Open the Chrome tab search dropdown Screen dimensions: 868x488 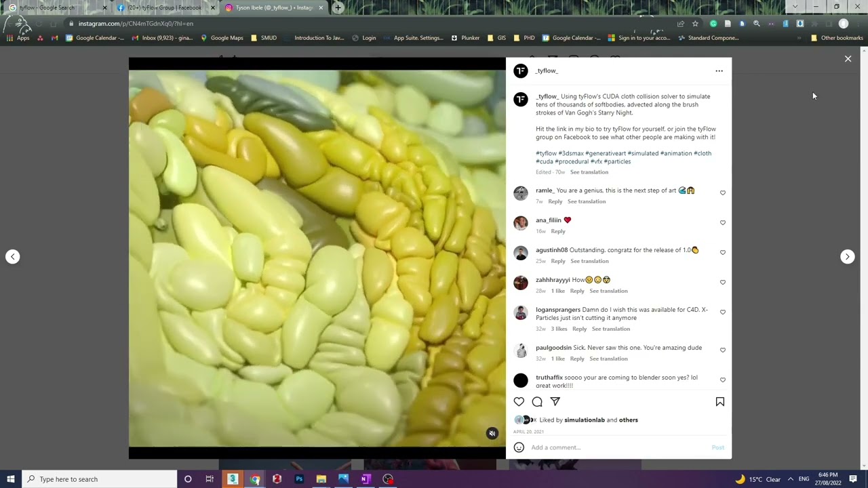(x=795, y=7)
